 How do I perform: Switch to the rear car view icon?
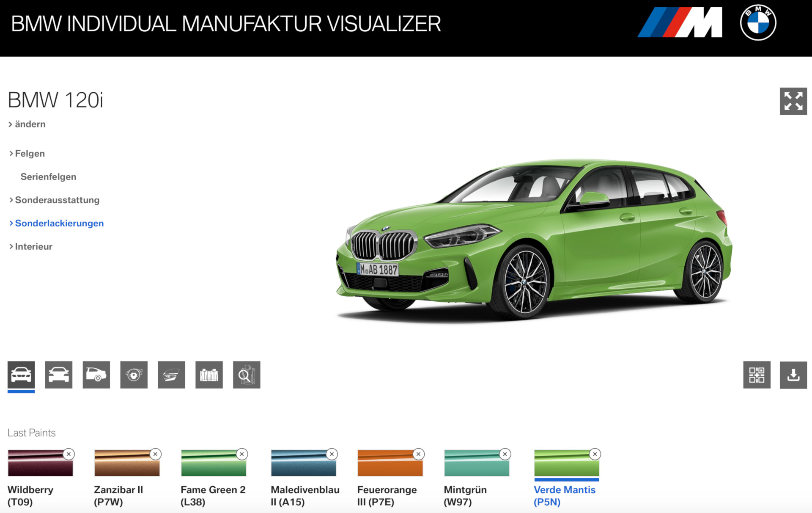[59, 375]
